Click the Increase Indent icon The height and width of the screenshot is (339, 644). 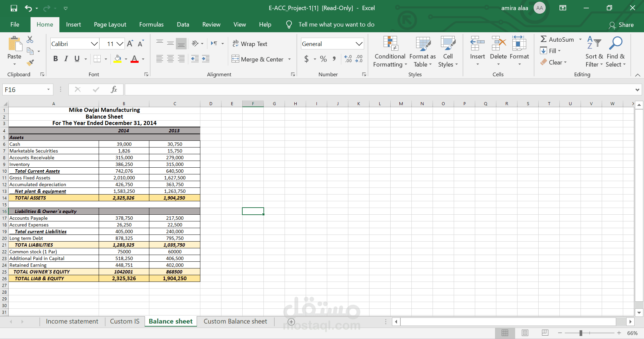206,59
